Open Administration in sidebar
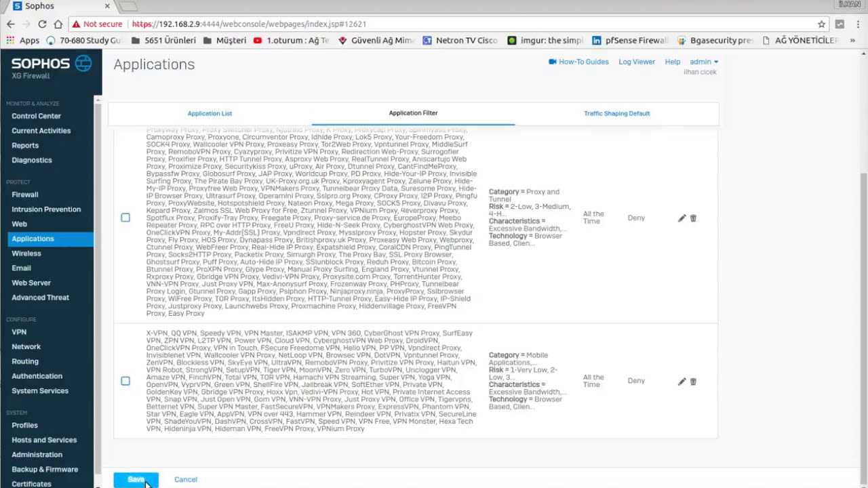 click(x=37, y=455)
